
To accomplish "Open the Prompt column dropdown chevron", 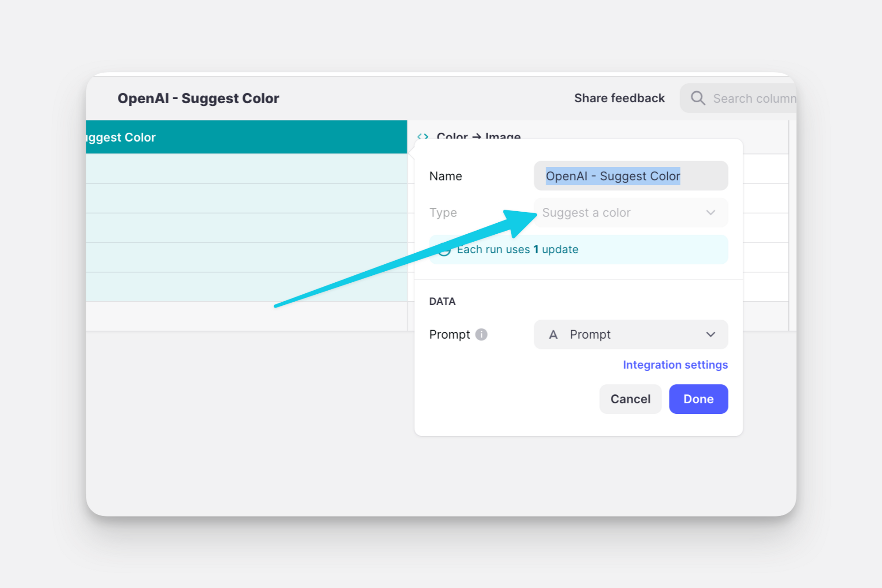I will [710, 335].
